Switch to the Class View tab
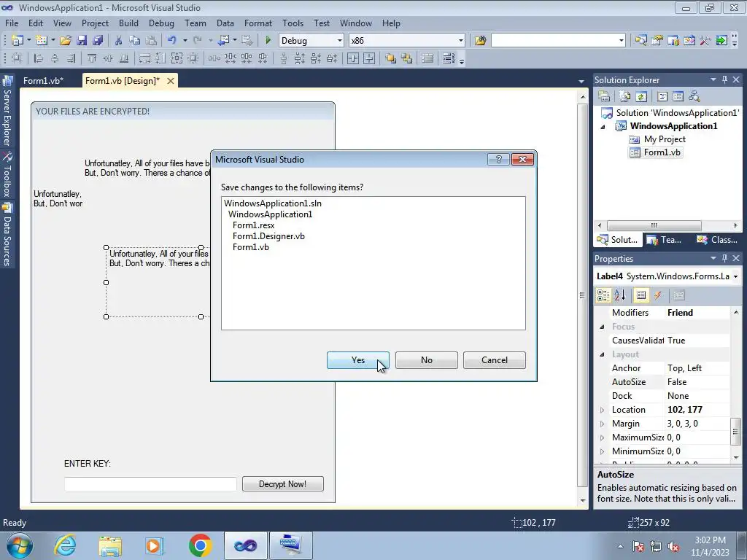Viewport: 747px width, 560px height. [716, 240]
